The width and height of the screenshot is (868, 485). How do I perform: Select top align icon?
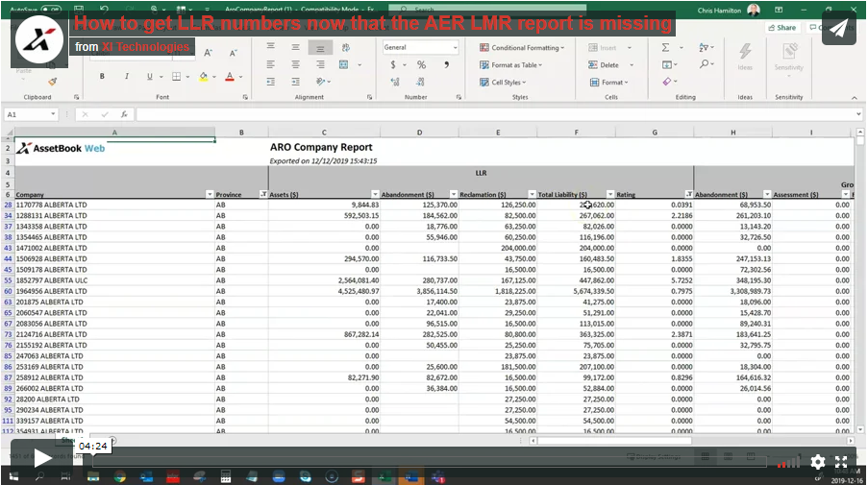click(x=271, y=47)
